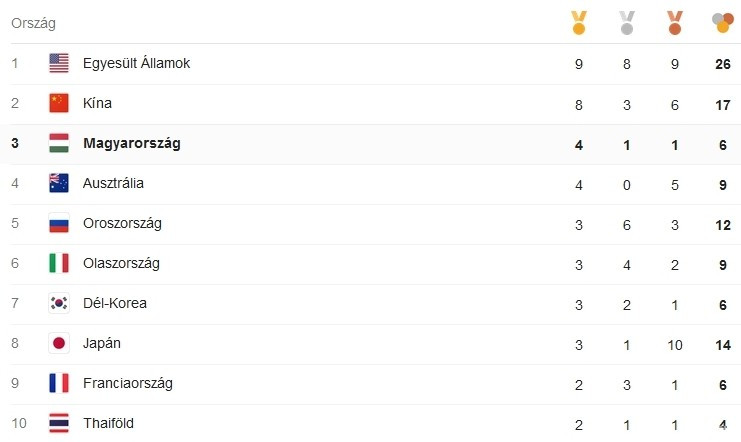Click the bronze medal column icon

675,22
